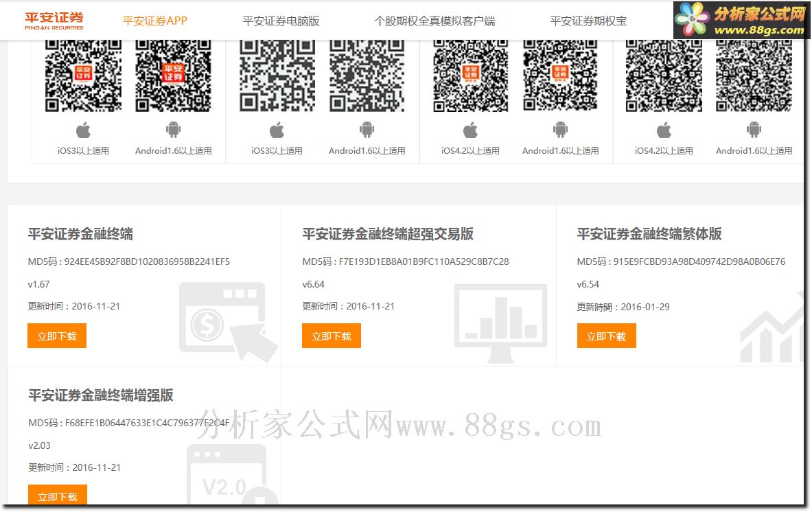The width and height of the screenshot is (812, 512).
Task: Click 更新時間 2016-01-29 text
Action: [623, 307]
